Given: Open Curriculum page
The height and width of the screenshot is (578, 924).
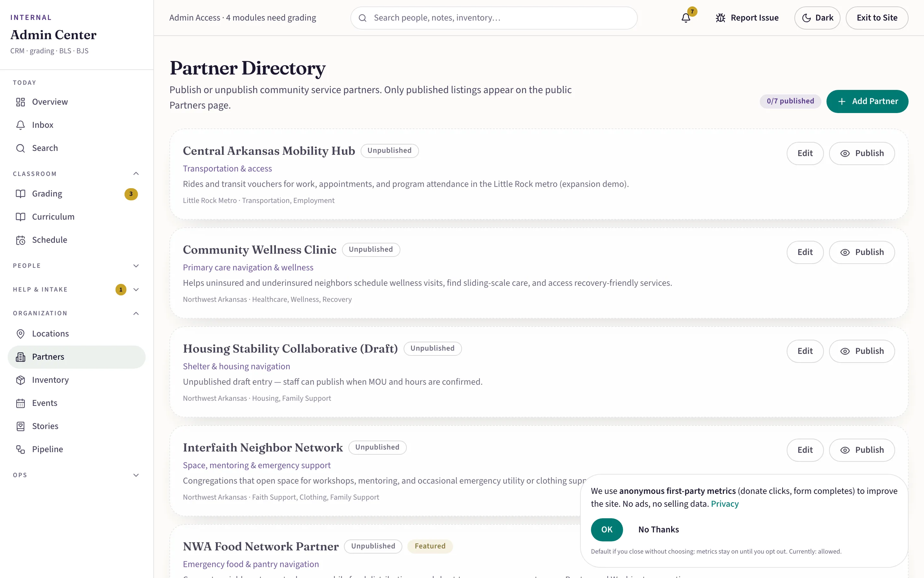Looking at the screenshot, I should [x=76, y=217].
